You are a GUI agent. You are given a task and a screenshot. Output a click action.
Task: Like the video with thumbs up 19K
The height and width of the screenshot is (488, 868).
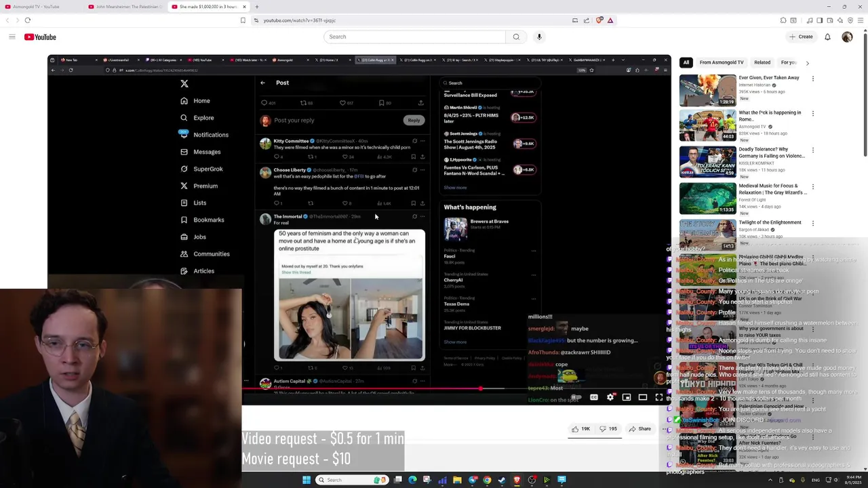(580, 428)
